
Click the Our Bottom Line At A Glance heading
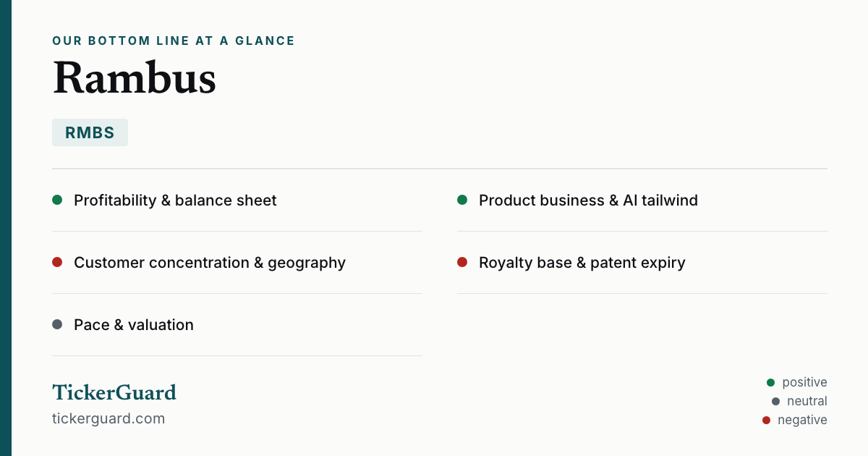(x=174, y=41)
